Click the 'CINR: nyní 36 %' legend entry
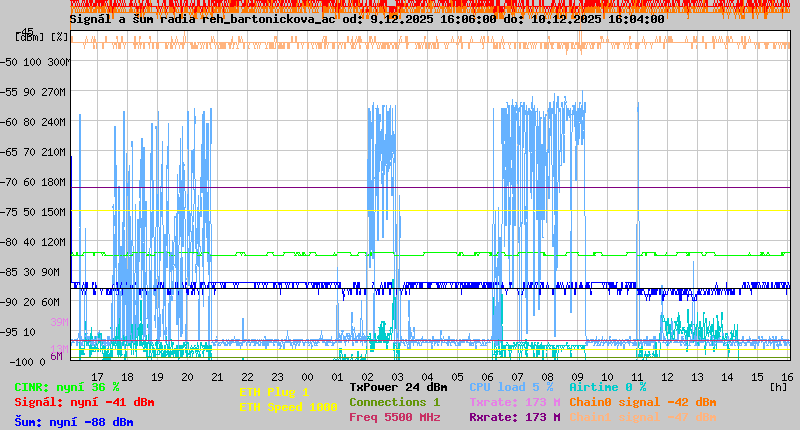 point(67,388)
